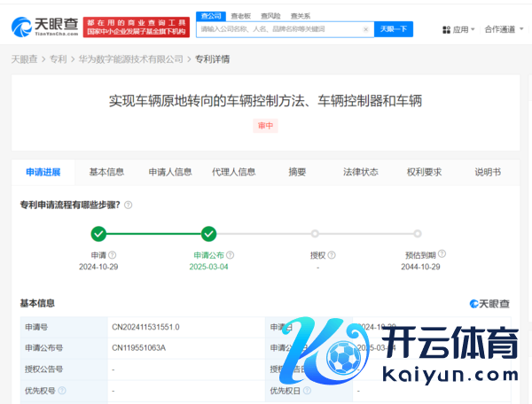The image size is (532, 404).
Task: Click the grey 授权 step marker
Action: tap(315, 234)
